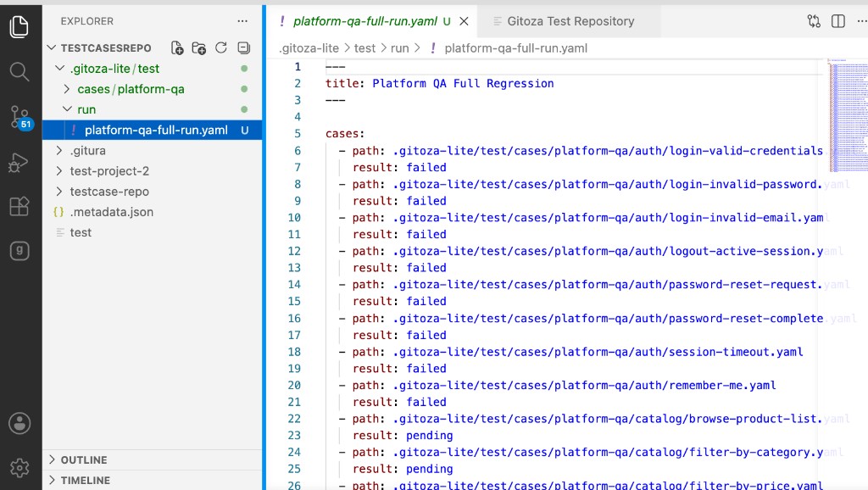Refresh the explorer file tree
Viewport: 868px width, 490px height.
point(221,48)
